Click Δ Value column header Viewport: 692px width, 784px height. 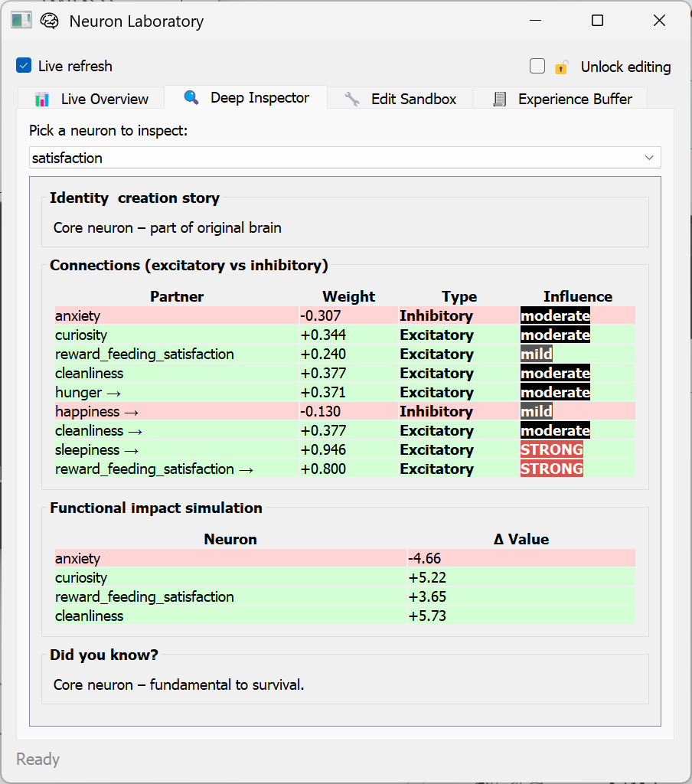pos(521,539)
